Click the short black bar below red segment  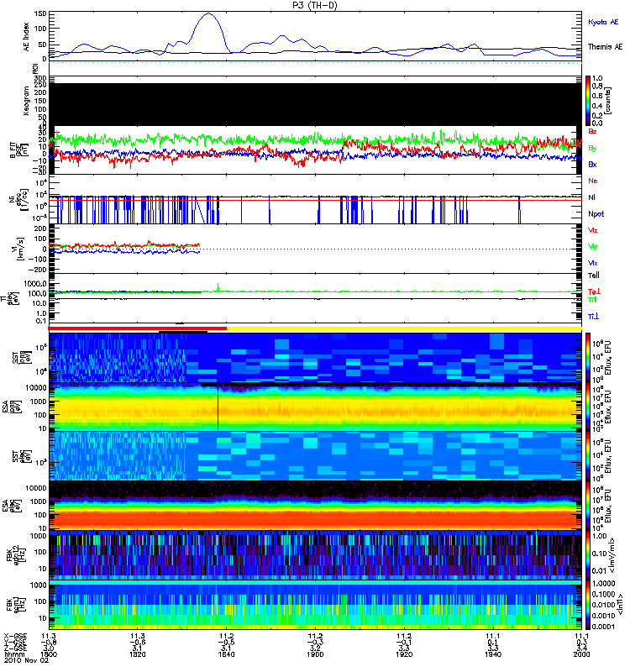click(x=183, y=332)
